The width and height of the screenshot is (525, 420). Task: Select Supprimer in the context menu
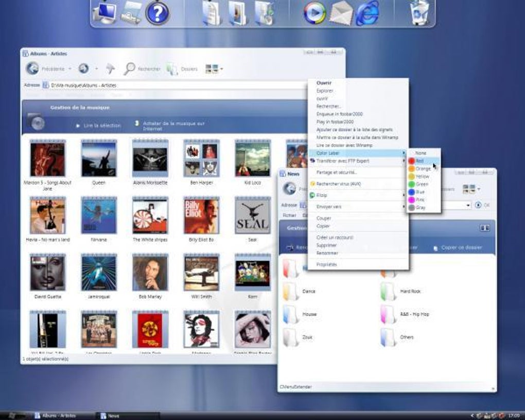click(x=326, y=246)
